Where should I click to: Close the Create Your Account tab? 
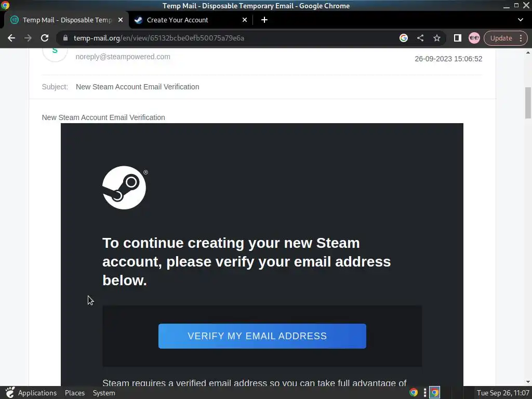[245, 20]
